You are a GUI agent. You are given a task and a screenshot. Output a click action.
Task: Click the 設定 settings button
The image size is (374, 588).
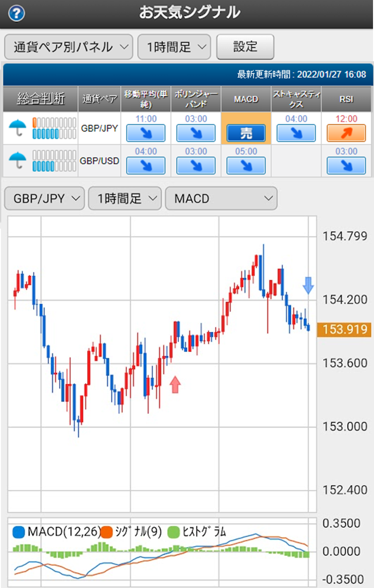coord(246,47)
